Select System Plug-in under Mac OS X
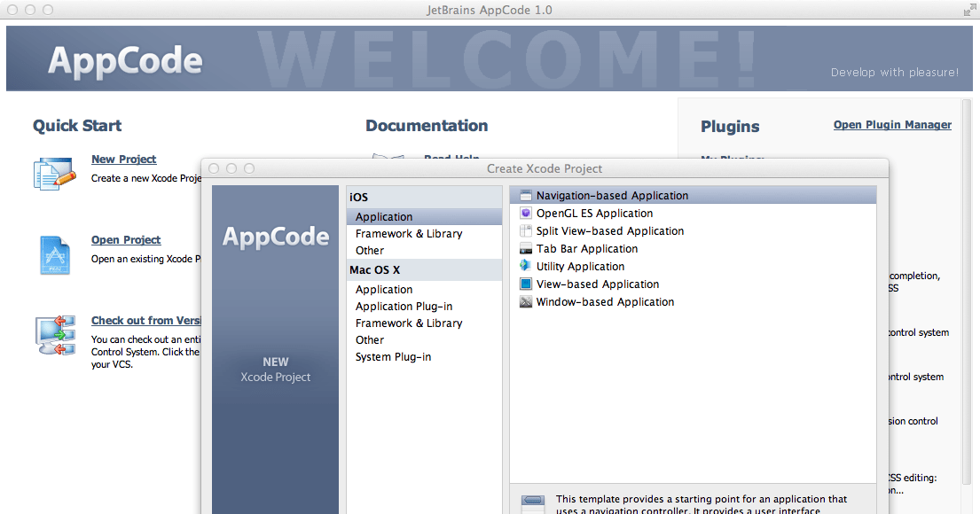Viewport: 980px width, 514px height. 393,356
